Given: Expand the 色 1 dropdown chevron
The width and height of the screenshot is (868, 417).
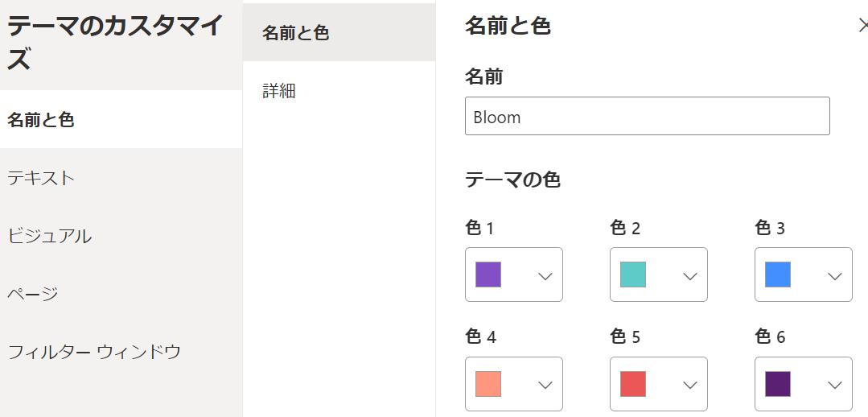Looking at the screenshot, I should tap(545, 275).
